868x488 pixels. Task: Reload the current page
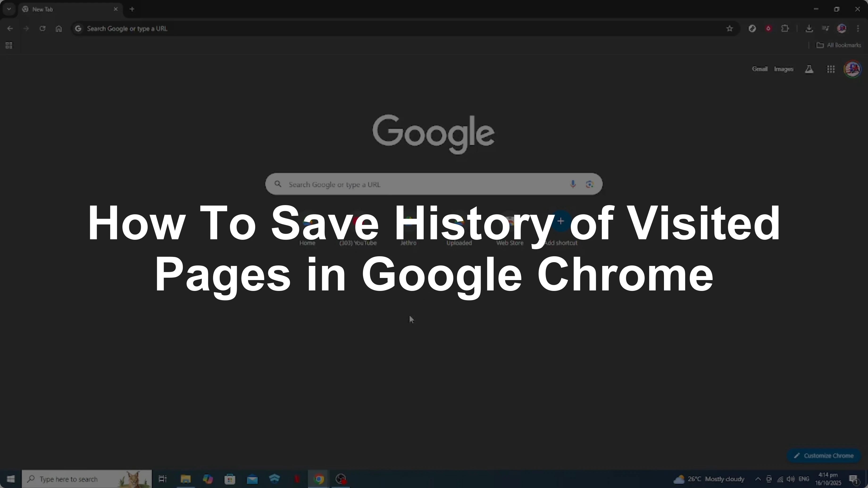(x=42, y=29)
